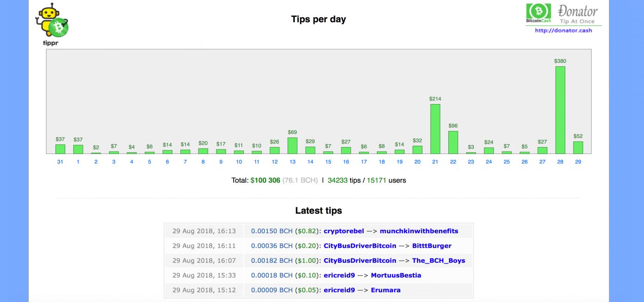
Task: Open ericreid9 link tipping Erumara
Action: 339,290
